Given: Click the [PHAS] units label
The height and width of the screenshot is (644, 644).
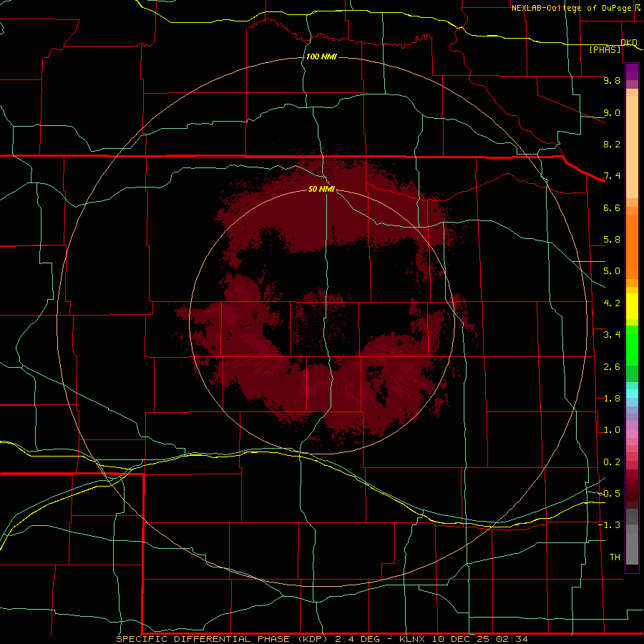Looking at the screenshot, I should point(605,49).
